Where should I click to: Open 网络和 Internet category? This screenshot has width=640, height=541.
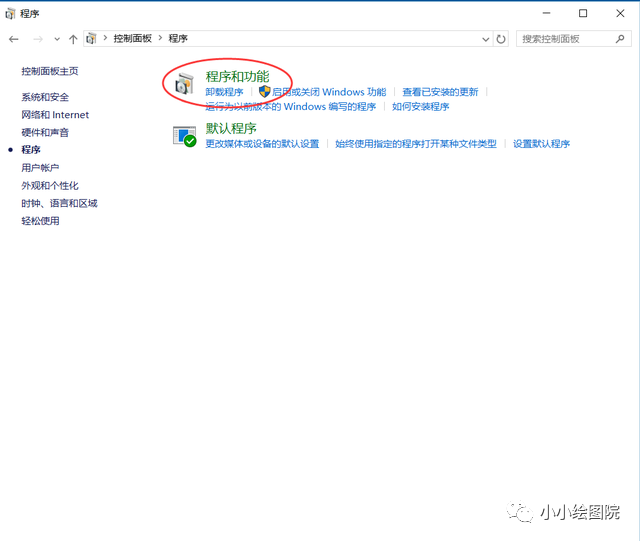pos(55,115)
